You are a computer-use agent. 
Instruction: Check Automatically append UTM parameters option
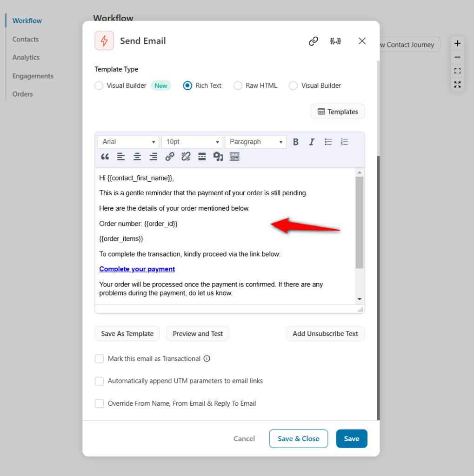(x=99, y=381)
